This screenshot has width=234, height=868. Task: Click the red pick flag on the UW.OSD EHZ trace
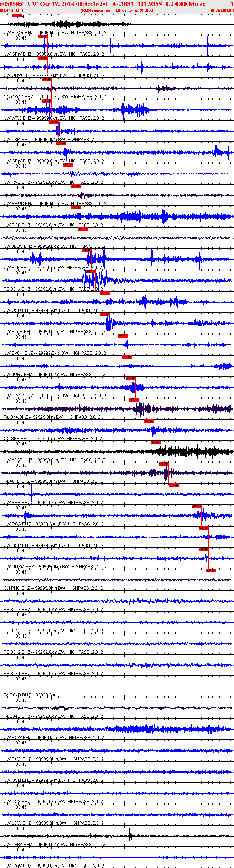[105, 293]
